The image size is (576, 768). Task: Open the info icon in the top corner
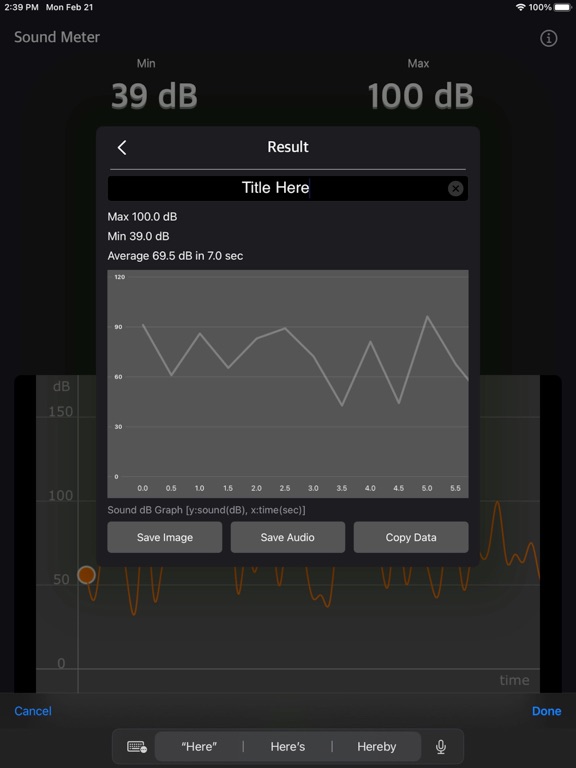(x=549, y=38)
